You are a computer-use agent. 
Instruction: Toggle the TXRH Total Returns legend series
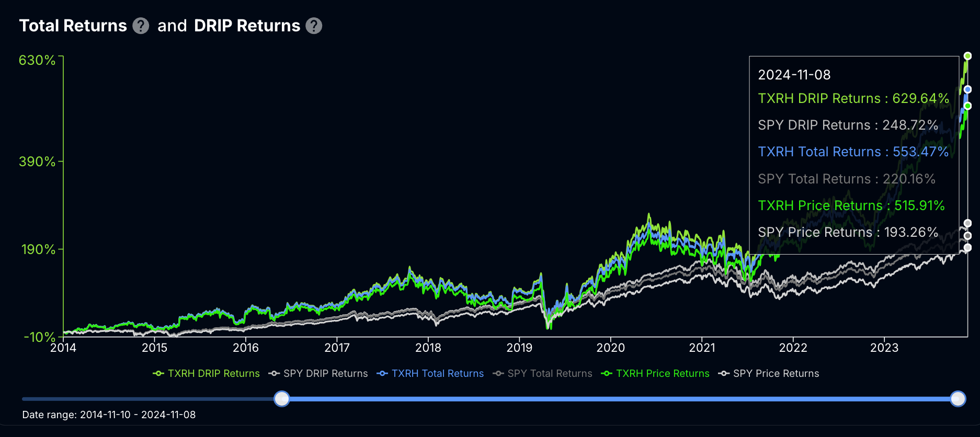point(430,373)
